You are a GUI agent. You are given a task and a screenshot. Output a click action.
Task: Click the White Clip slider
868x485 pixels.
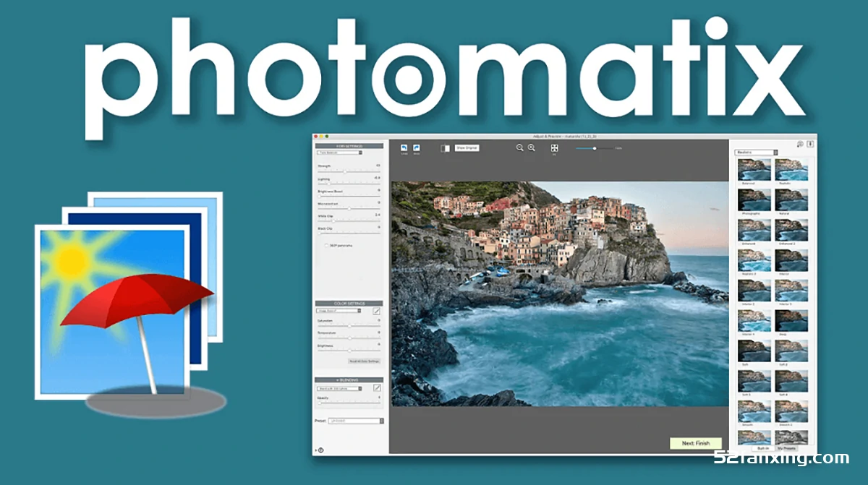349,220
